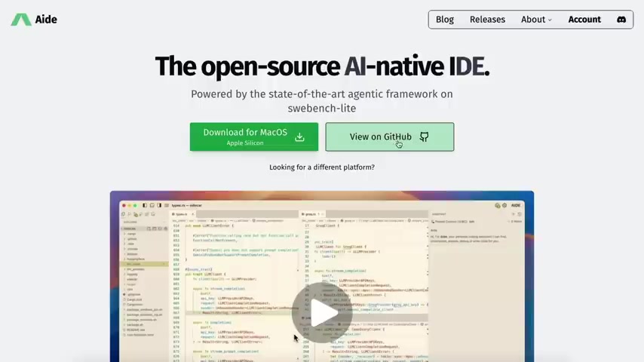
Task: Click Download for MacOS button
Action: tap(254, 137)
